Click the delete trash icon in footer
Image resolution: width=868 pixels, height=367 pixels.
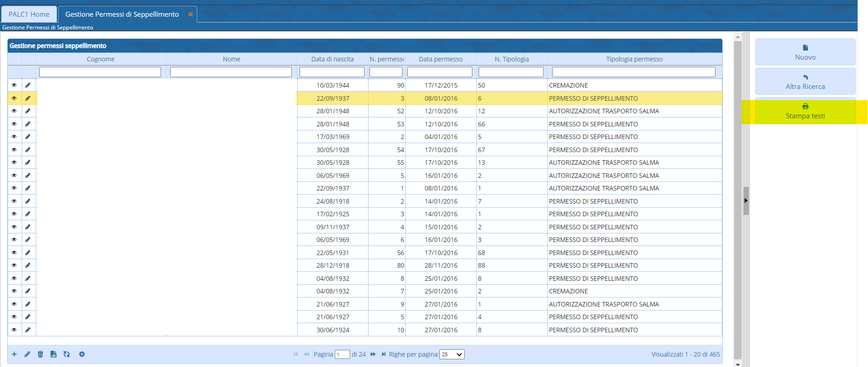point(40,354)
